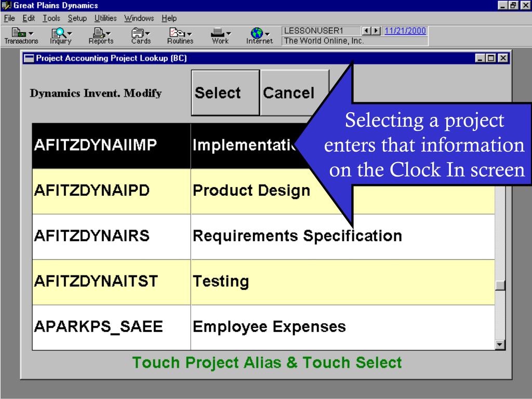Click the Testing project name
The width and height of the screenshot is (532, 399).
[221, 281]
